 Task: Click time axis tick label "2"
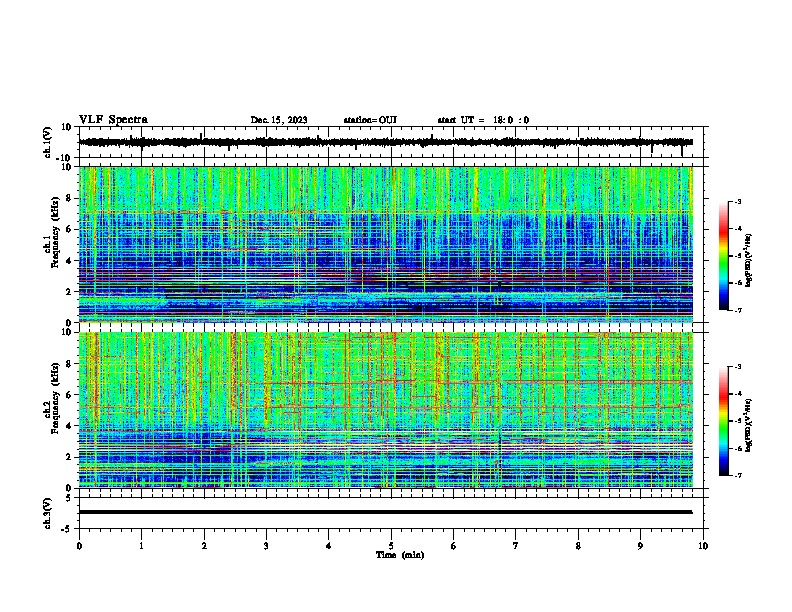click(204, 546)
